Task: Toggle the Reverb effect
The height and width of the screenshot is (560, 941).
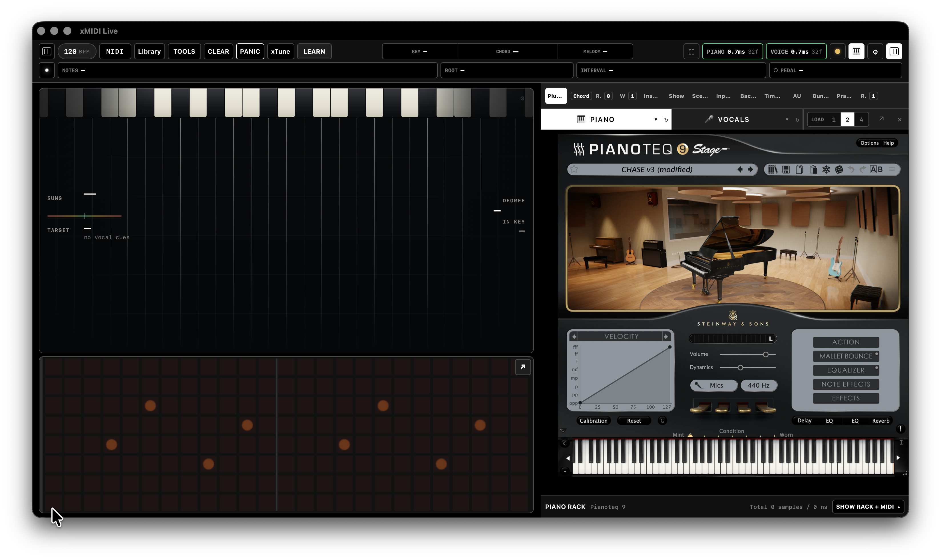Action: pyautogui.click(x=880, y=420)
